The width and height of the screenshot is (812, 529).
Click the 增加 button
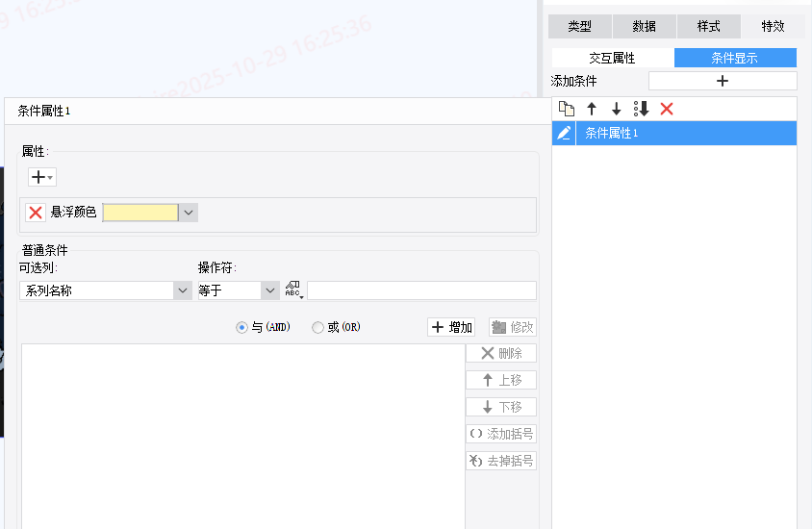451,327
